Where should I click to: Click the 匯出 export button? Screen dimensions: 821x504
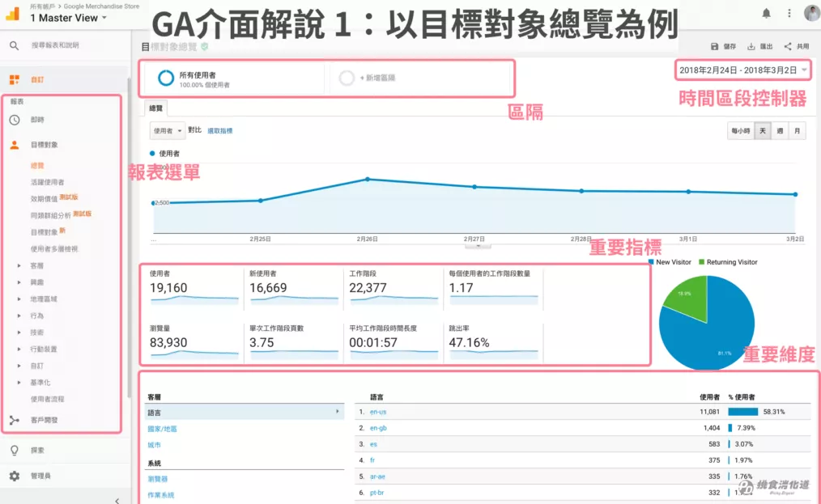pos(759,47)
